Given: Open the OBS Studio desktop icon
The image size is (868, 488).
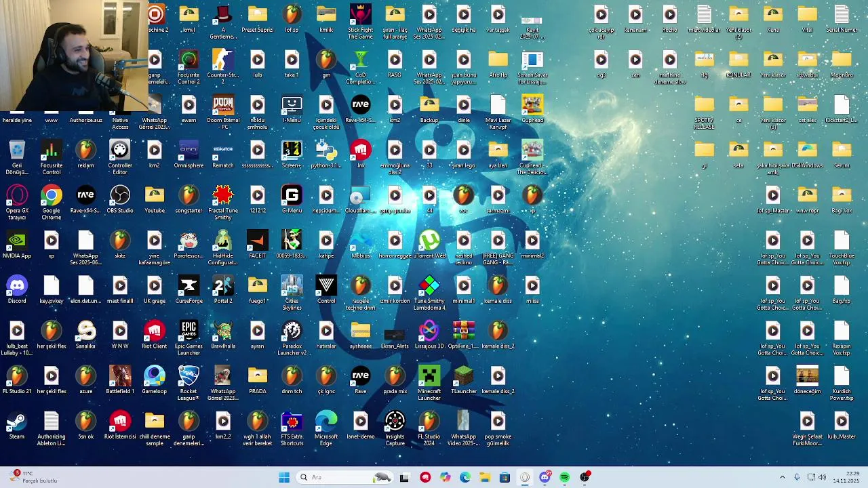Looking at the screenshot, I should pos(120,200).
